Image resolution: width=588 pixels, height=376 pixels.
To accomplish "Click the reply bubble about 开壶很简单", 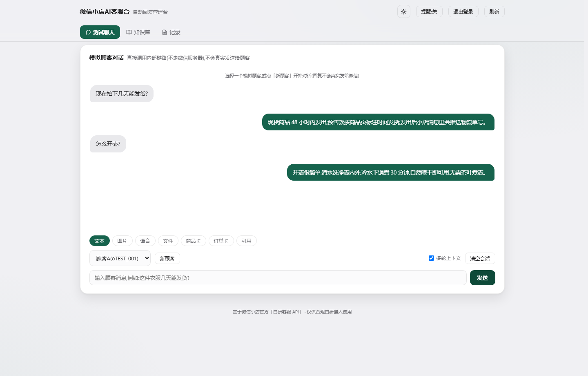I will pyautogui.click(x=391, y=172).
